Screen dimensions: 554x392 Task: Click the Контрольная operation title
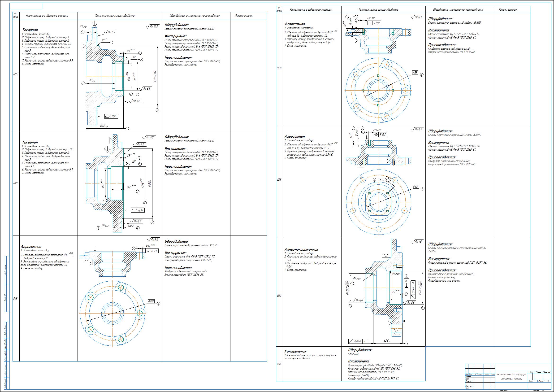[x=295, y=351]
